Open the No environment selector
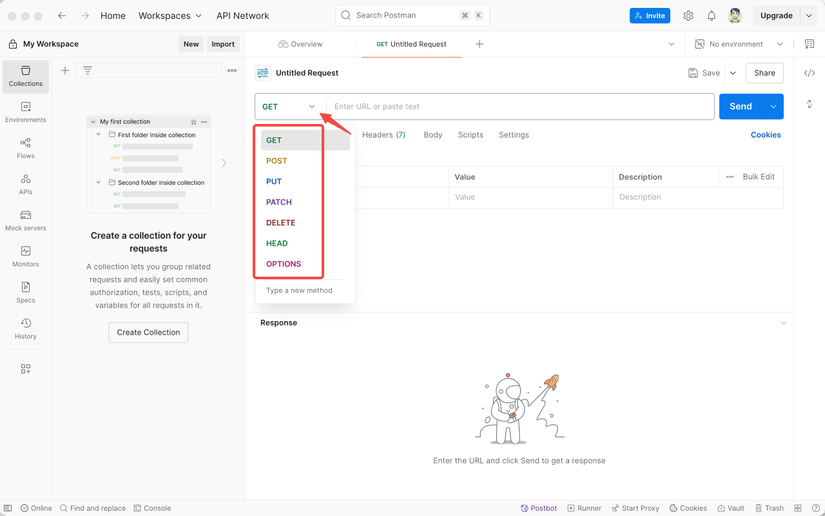825x516 pixels. click(x=738, y=44)
